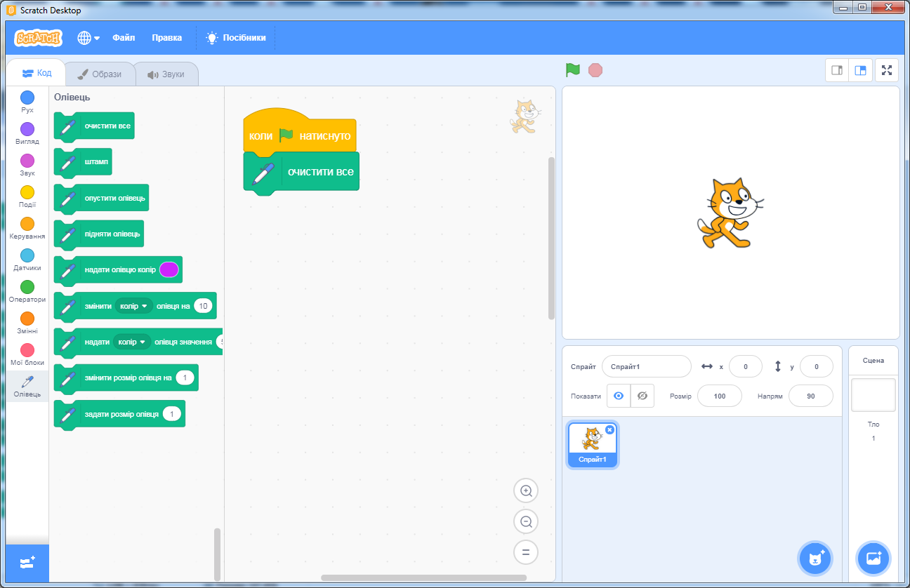Click the штамп block in palette
Viewport: 910px width, 588px height.
pyautogui.click(x=83, y=163)
